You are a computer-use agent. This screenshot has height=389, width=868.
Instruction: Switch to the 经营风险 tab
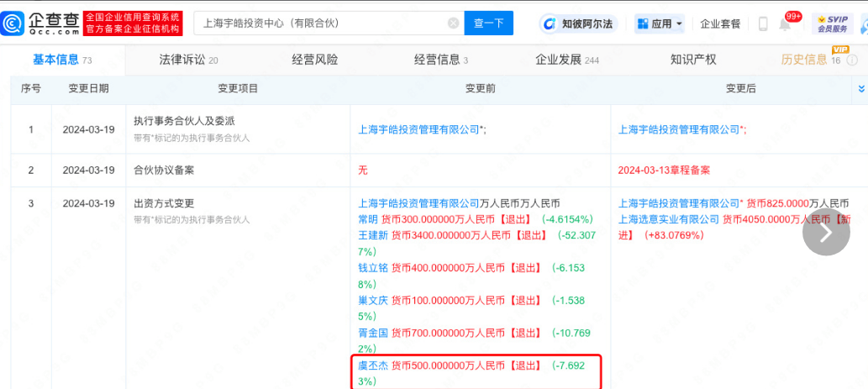(314, 60)
